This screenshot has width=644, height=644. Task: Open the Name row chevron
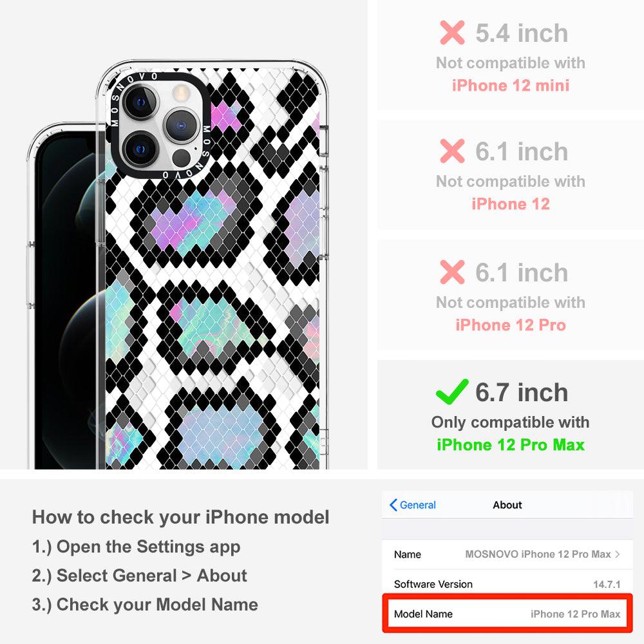(618, 554)
